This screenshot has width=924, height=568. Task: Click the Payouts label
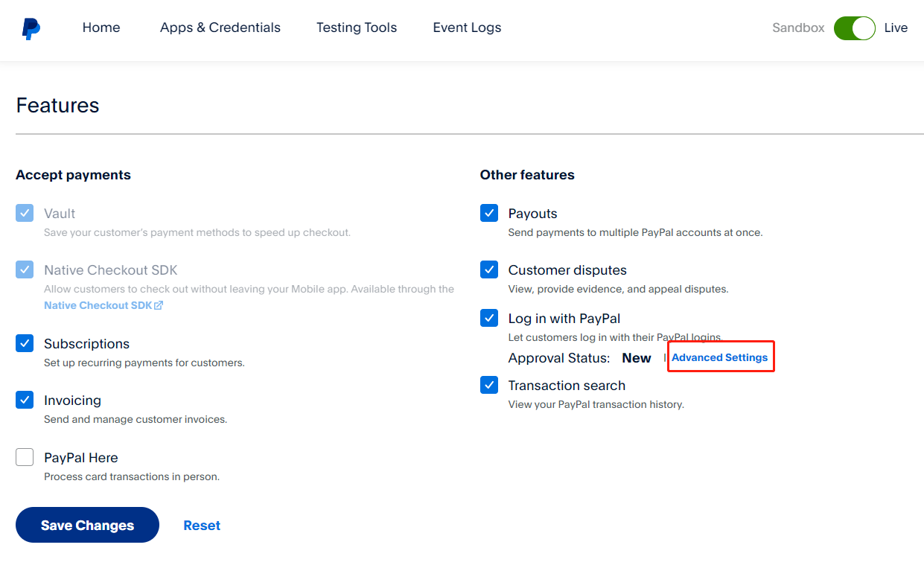tap(532, 214)
